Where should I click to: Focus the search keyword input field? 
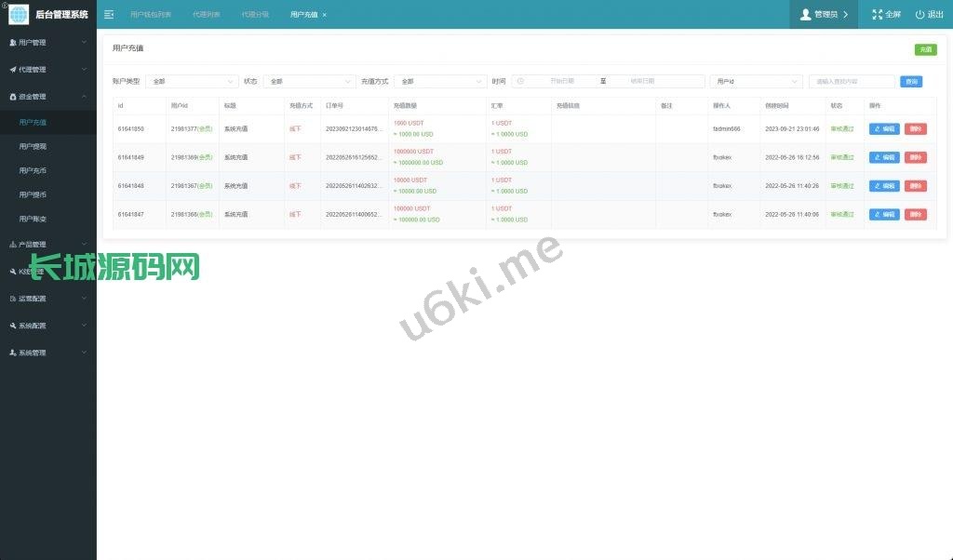pos(852,82)
